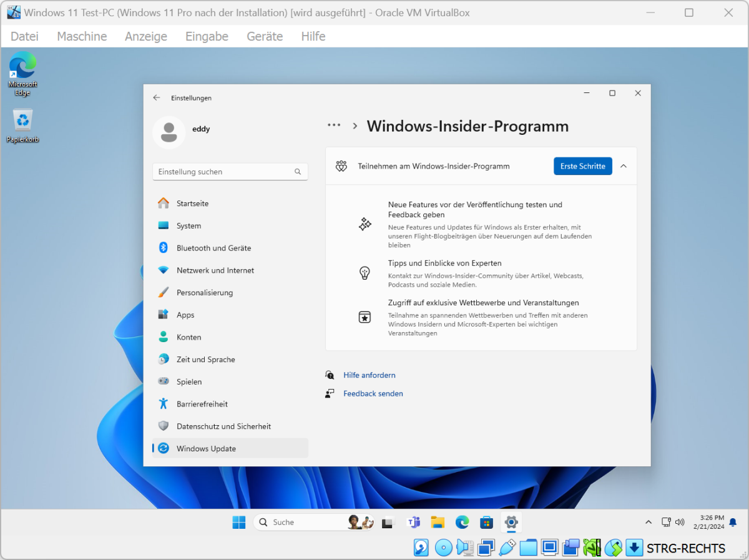
Task: Click the breadcrumb ellipsis above Windows-Insider-Programm
Action: [334, 125]
